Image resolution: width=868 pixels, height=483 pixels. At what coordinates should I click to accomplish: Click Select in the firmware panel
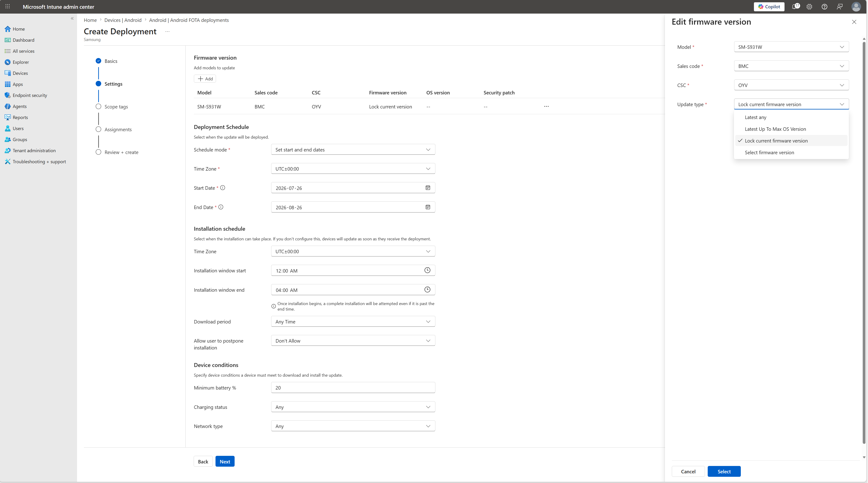724,471
